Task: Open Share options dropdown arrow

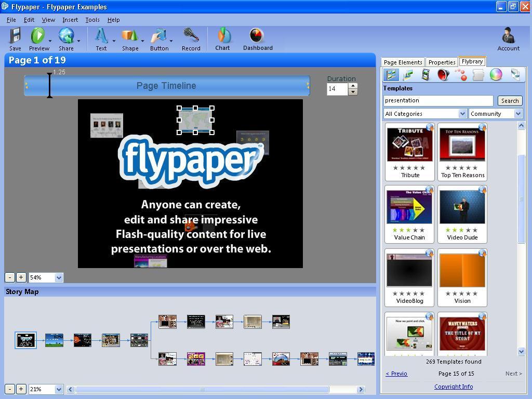Action: click(79, 41)
